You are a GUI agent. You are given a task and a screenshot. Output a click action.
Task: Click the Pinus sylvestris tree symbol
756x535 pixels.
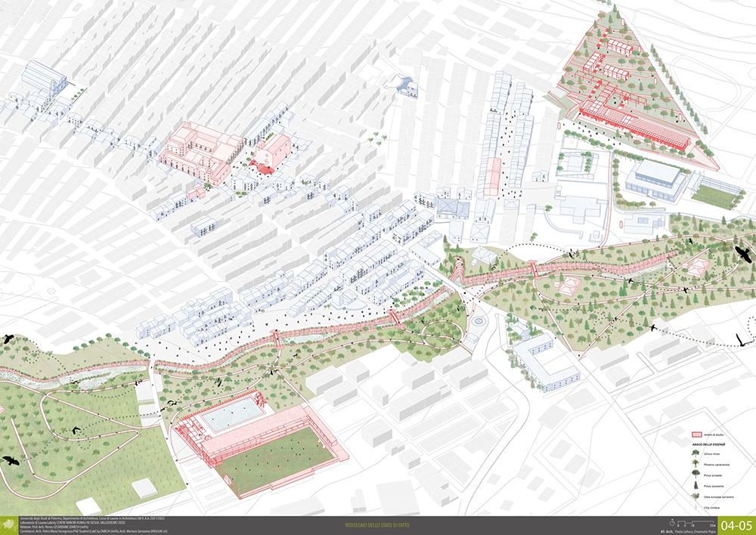pos(696,485)
